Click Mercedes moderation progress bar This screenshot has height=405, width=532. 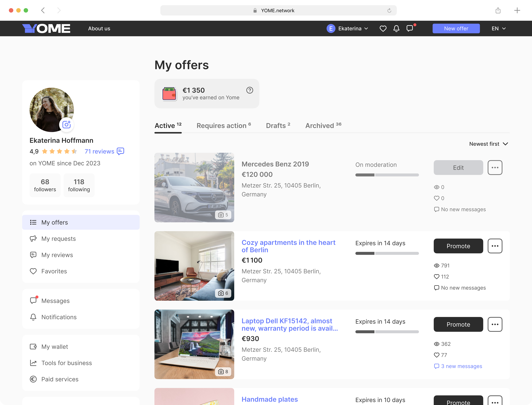(387, 175)
